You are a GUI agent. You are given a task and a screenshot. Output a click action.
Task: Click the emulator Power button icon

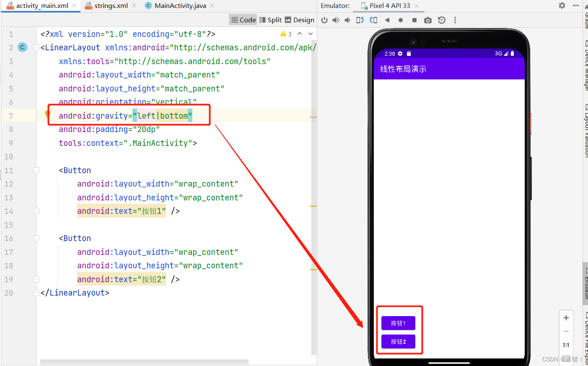click(x=324, y=20)
